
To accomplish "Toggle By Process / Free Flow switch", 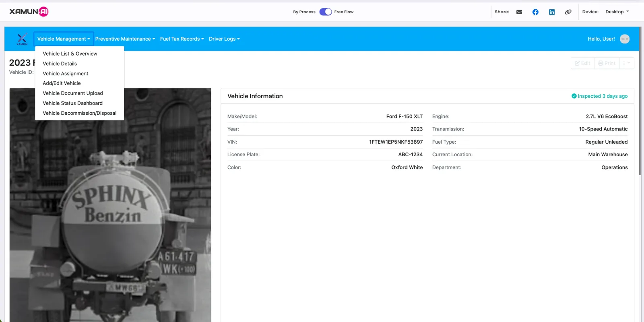I will pos(326,12).
